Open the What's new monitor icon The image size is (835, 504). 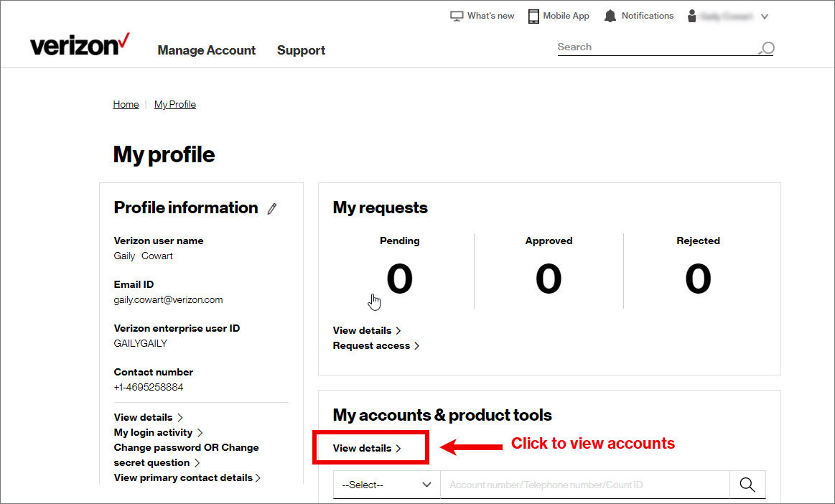pos(457,16)
